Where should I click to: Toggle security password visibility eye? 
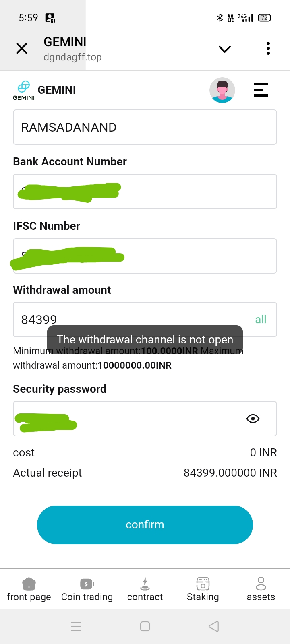253,419
